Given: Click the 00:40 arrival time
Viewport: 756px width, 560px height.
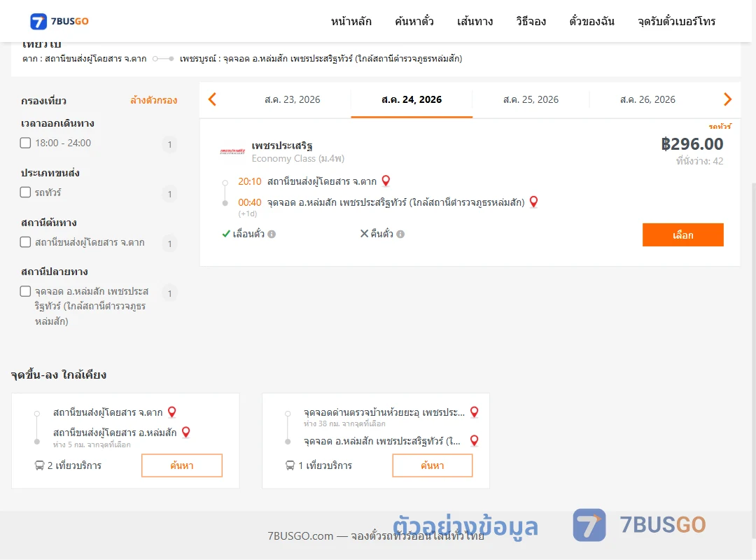Looking at the screenshot, I should (249, 202).
